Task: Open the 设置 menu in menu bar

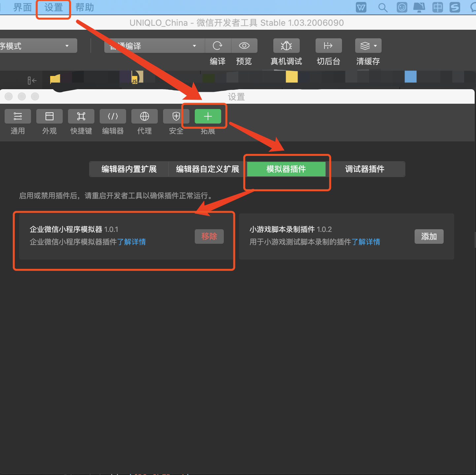Action: tap(53, 7)
